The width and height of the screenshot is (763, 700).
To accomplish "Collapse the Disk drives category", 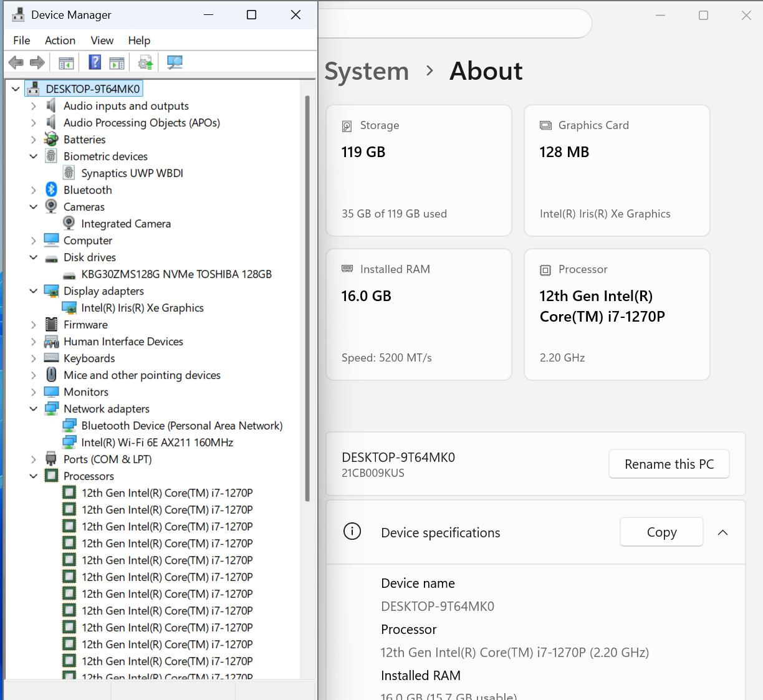I will 34,257.
